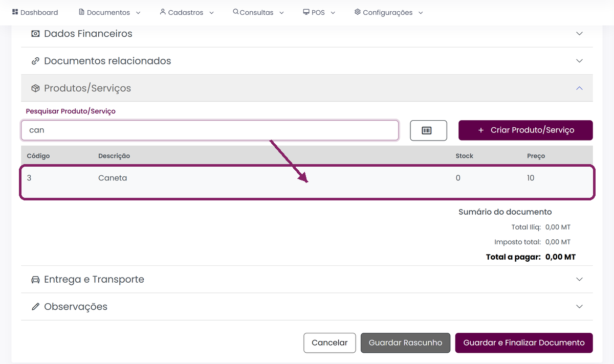
Task: Open the POS menu
Action: pos(319,12)
